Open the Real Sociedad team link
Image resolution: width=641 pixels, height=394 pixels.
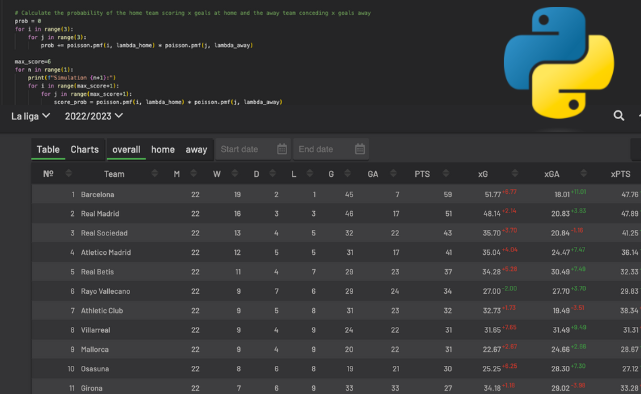pyautogui.click(x=104, y=233)
